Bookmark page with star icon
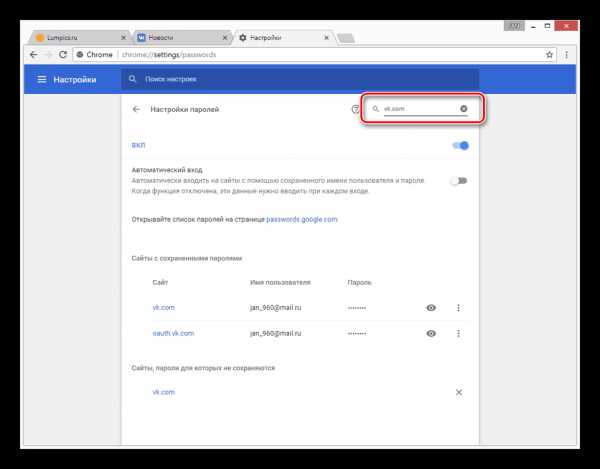The width and height of the screenshot is (600, 469). pos(549,55)
